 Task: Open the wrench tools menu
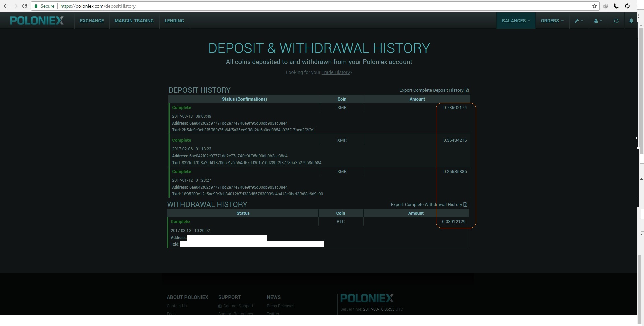click(579, 21)
